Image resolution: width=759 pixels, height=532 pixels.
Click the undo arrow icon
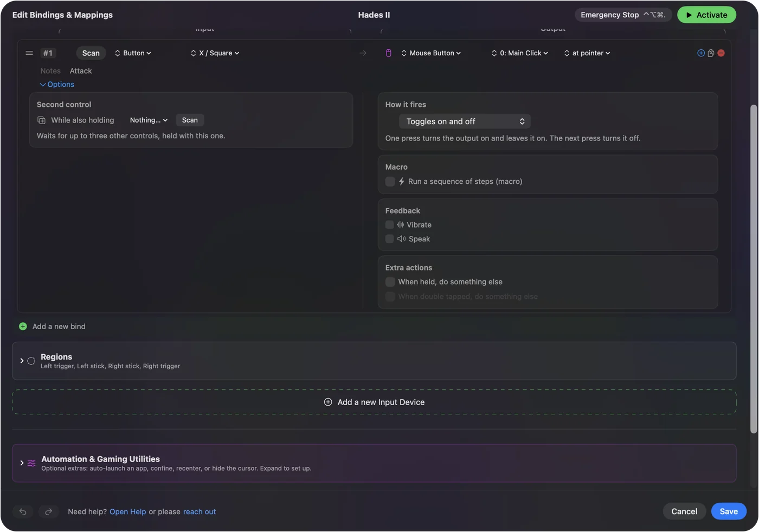click(x=23, y=511)
